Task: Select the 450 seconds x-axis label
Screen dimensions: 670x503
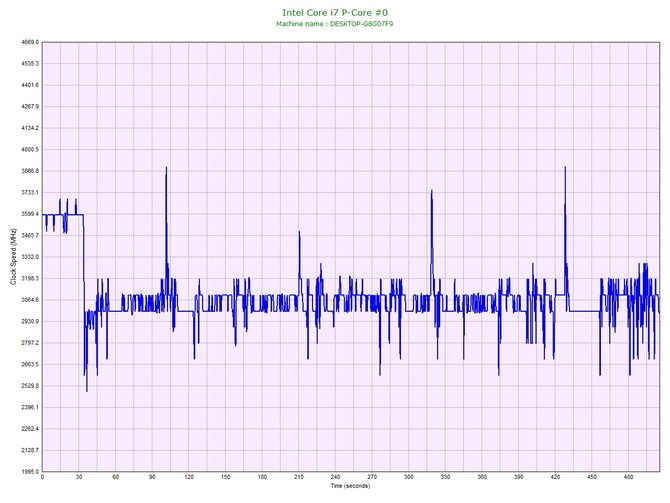Action: click(x=592, y=477)
